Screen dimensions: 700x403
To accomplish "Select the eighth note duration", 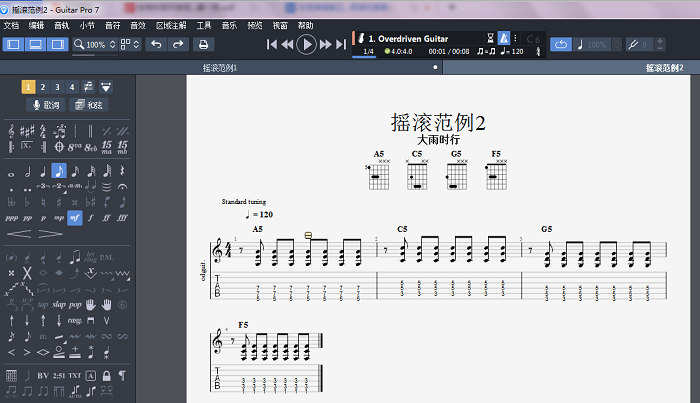I will 59,171.
